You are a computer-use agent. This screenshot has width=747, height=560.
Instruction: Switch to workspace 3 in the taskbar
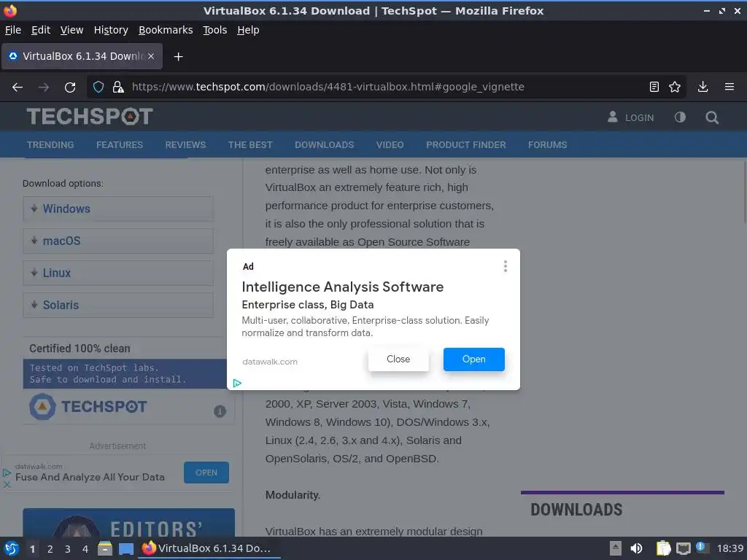[68, 549]
